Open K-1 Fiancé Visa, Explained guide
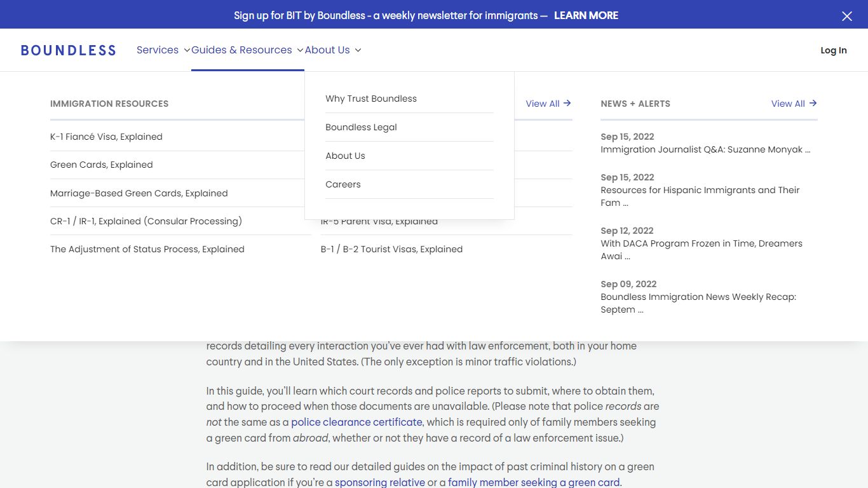This screenshot has width=868, height=488. pyautogui.click(x=106, y=137)
